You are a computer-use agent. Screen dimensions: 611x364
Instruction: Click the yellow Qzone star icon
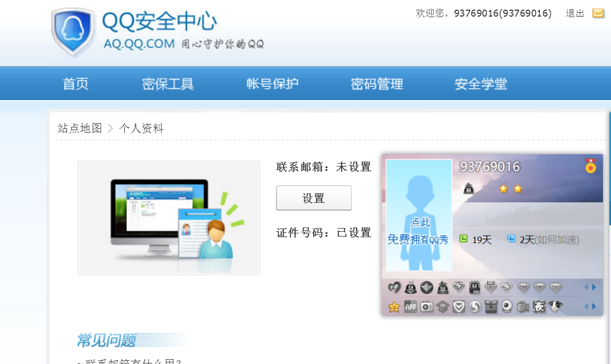pos(394,307)
